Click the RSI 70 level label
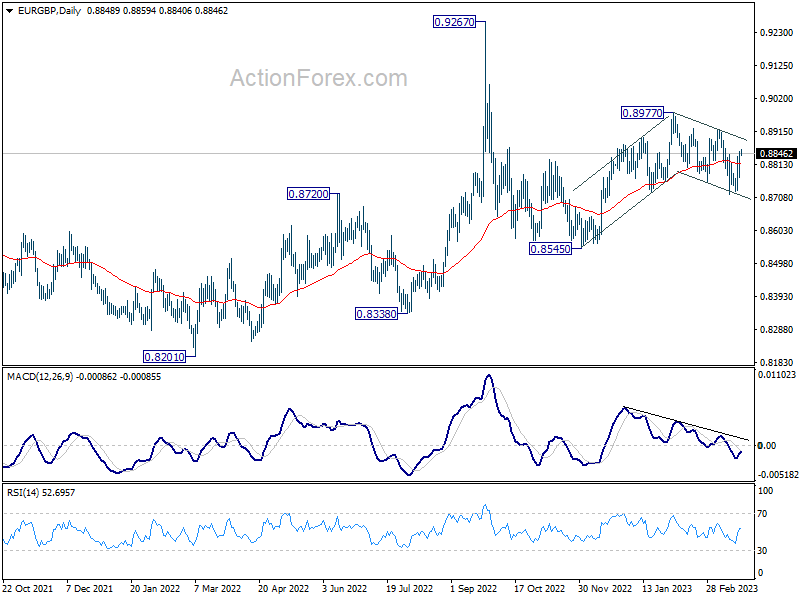The width and height of the screenshot is (800, 600). coord(762,514)
